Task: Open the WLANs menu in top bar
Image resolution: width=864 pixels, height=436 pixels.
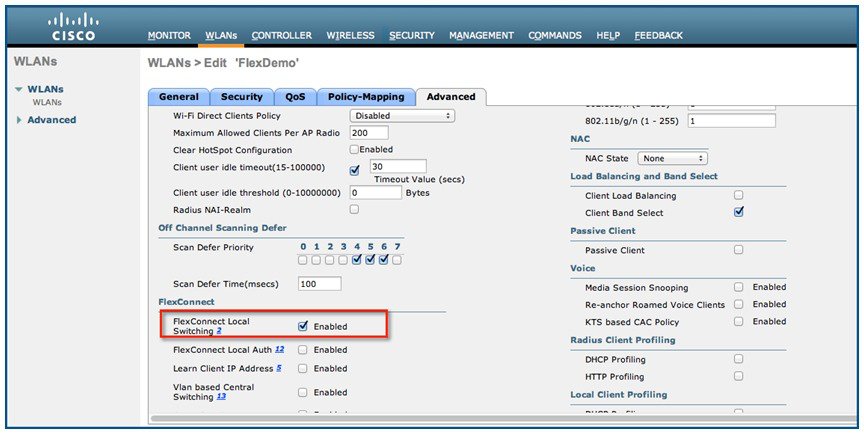Action: pyautogui.click(x=221, y=35)
